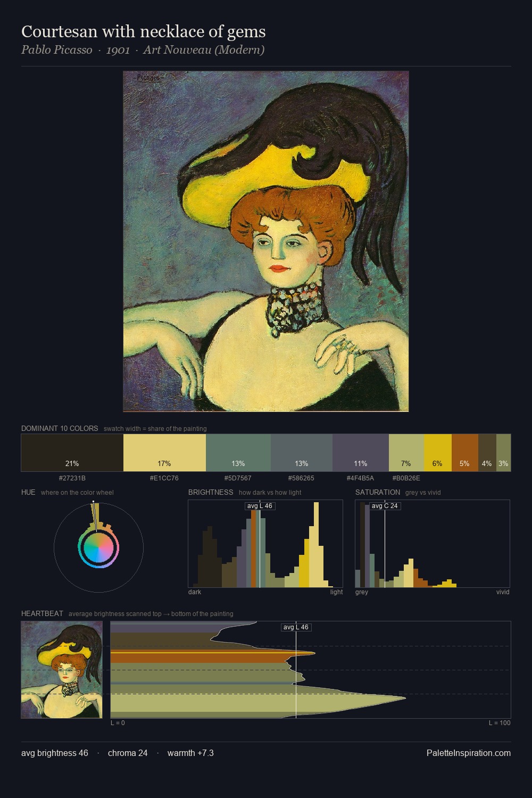532x798 pixels.
Task: Click the 'chroma 24' footer stat
Action: pyautogui.click(x=128, y=753)
